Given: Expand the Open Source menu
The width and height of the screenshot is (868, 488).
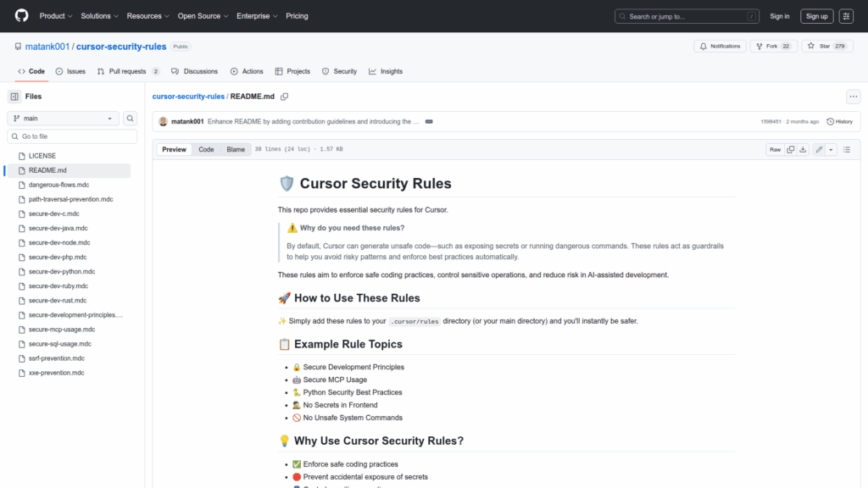Looking at the screenshot, I should (203, 16).
